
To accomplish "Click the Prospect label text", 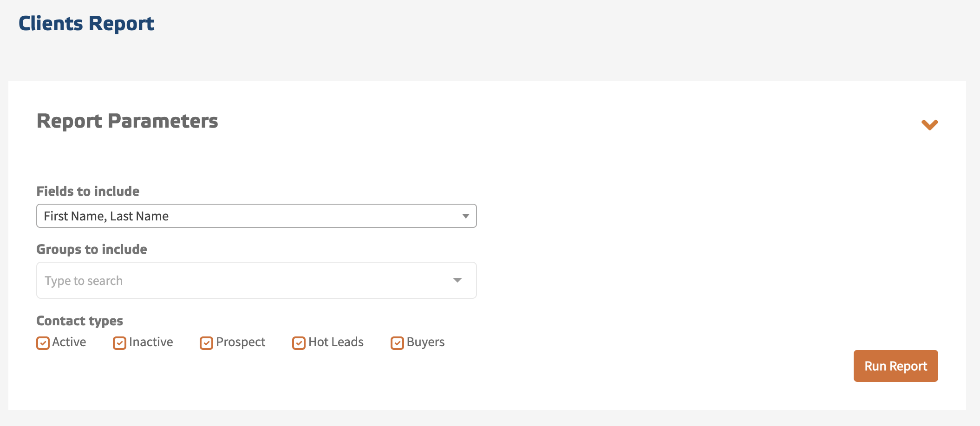I will click(x=241, y=342).
